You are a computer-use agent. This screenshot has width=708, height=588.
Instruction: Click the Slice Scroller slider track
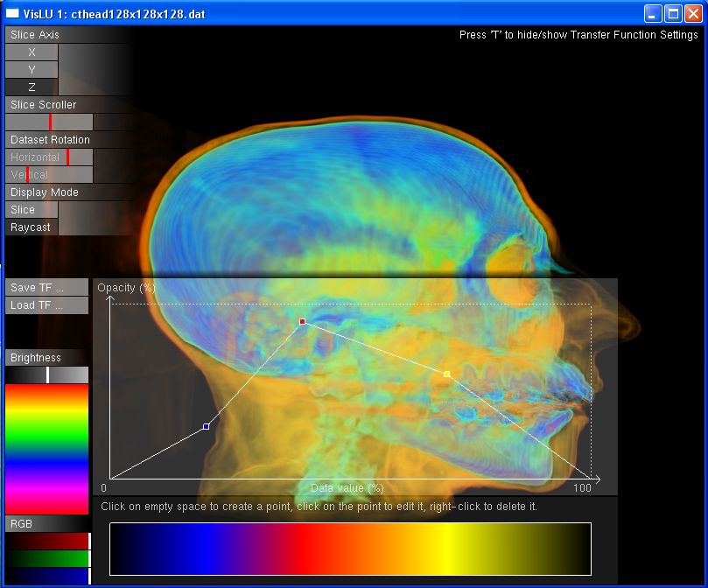point(49,122)
